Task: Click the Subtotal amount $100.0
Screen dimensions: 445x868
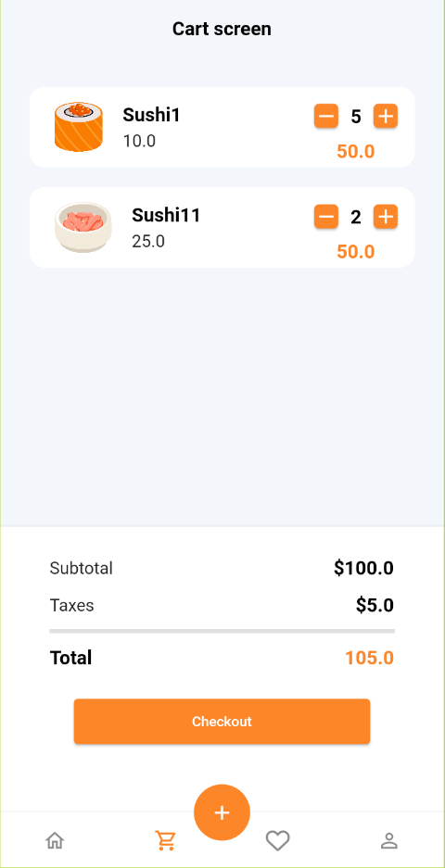Action: tap(363, 568)
